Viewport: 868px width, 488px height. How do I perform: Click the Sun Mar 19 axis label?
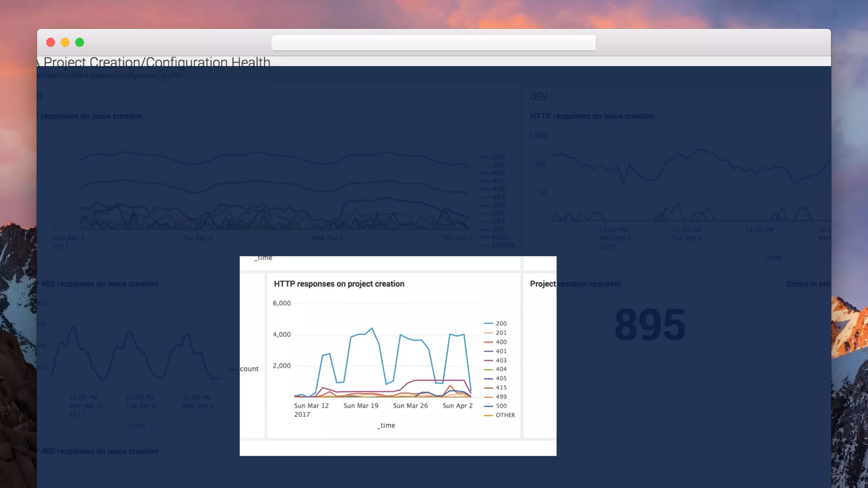pyautogui.click(x=361, y=406)
